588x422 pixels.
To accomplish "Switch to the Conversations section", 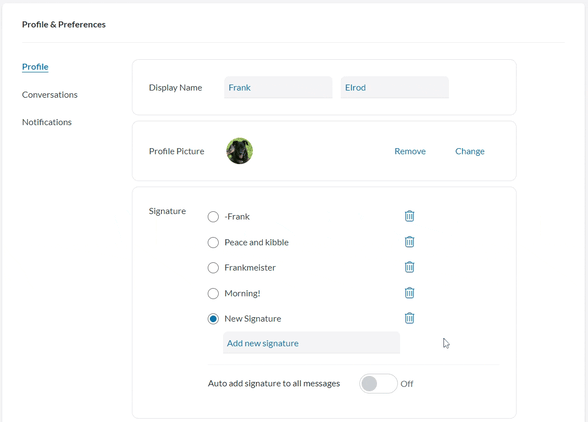I will (x=50, y=95).
